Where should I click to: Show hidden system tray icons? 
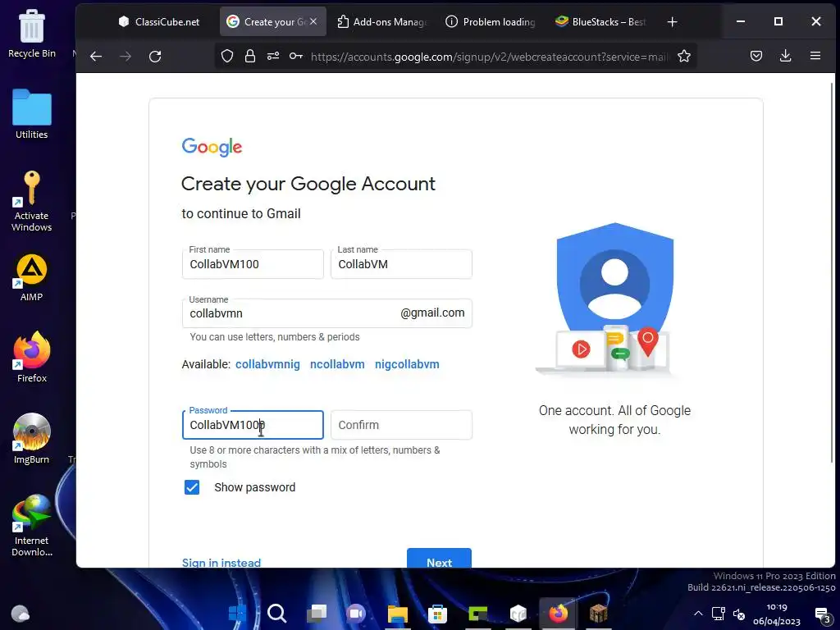[x=698, y=614]
